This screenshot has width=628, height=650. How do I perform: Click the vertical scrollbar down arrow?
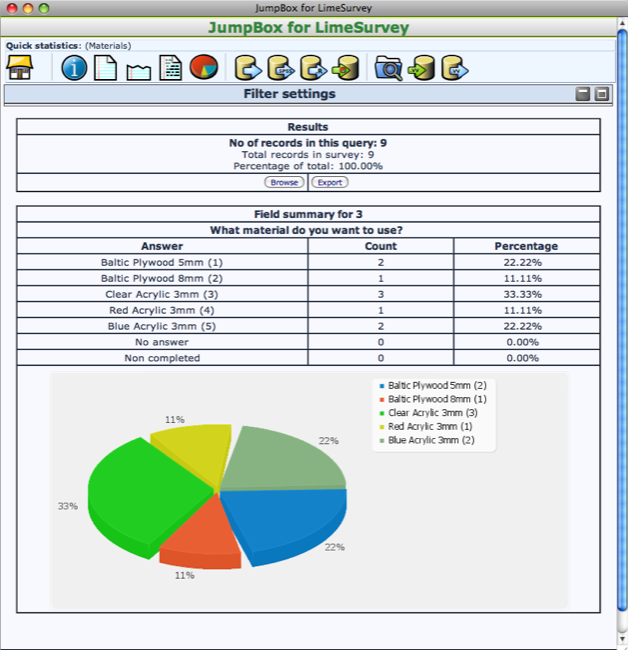coord(622,639)
